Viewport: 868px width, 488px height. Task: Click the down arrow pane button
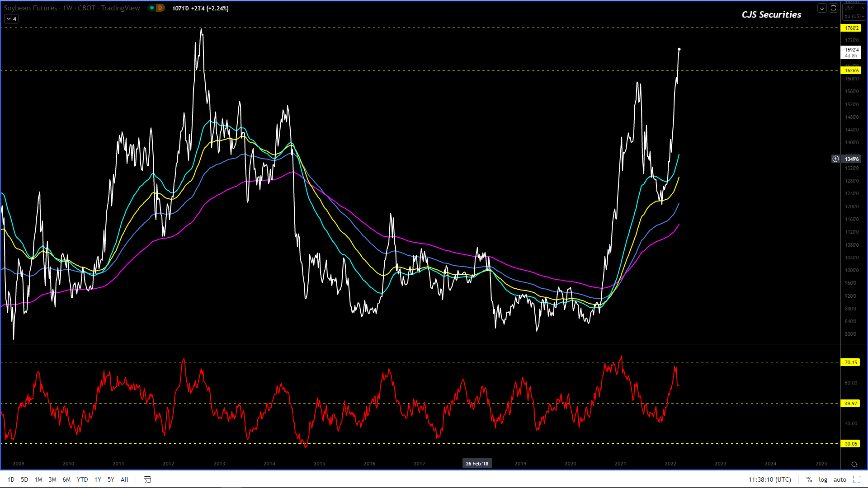(822, 8)
